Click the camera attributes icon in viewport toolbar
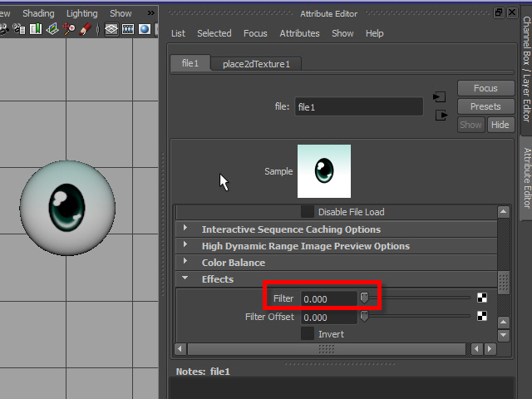The height and width of the screenshot is (399, 532). point(19,29)
